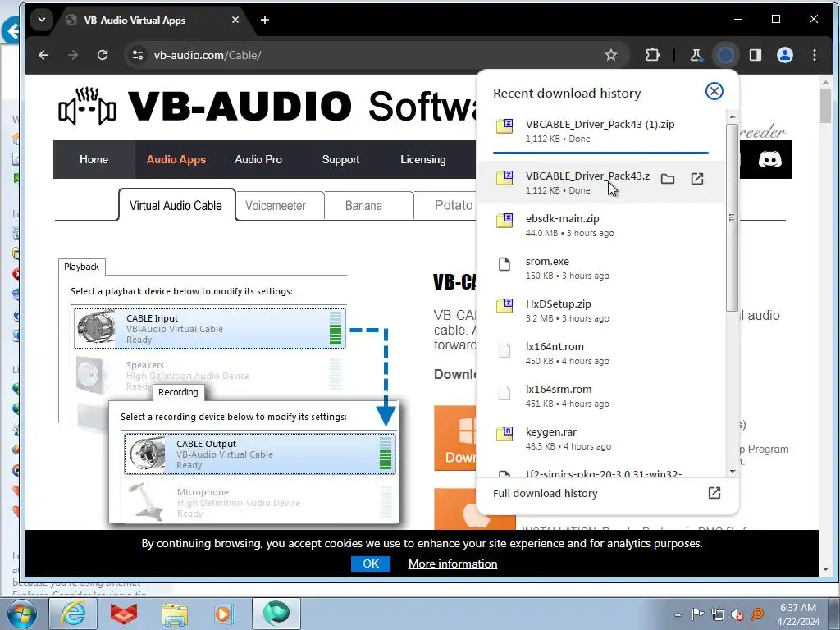Viewport: 840px width, 630px height.
Task: Click the download popup scrollbar thumb
Action: click(x=733, y=217)
